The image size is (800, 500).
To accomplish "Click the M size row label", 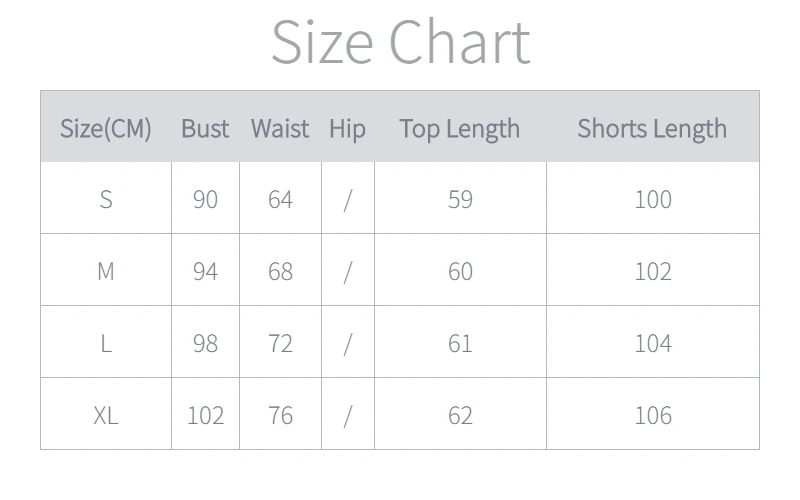I will [106, 271].
